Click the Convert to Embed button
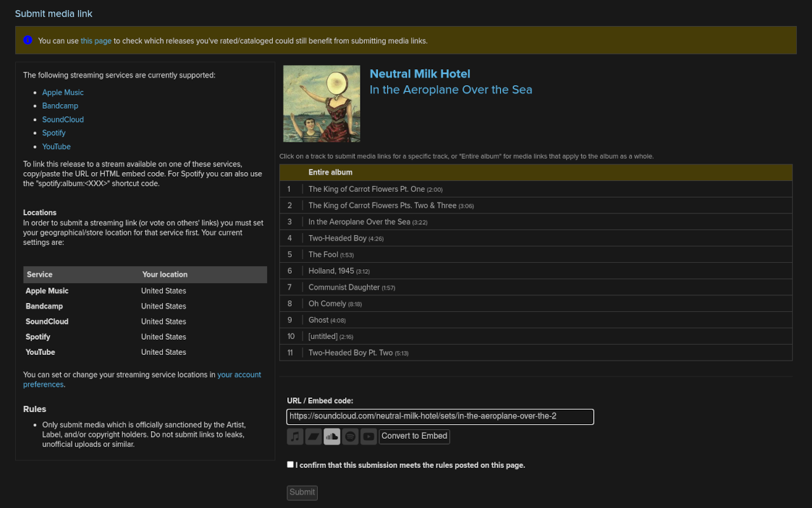Screen dimensions: 812x508 414,436
